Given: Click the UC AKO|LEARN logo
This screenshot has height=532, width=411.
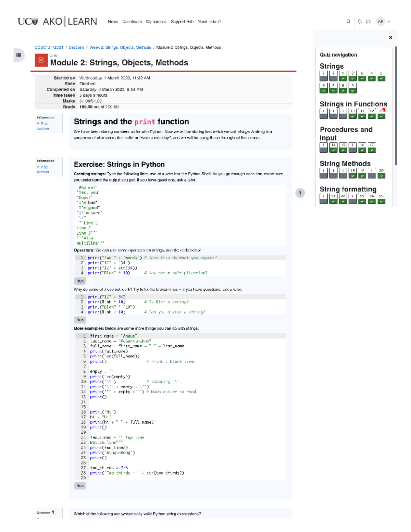Looking at the screenshot, I should [x=57, y=22].
